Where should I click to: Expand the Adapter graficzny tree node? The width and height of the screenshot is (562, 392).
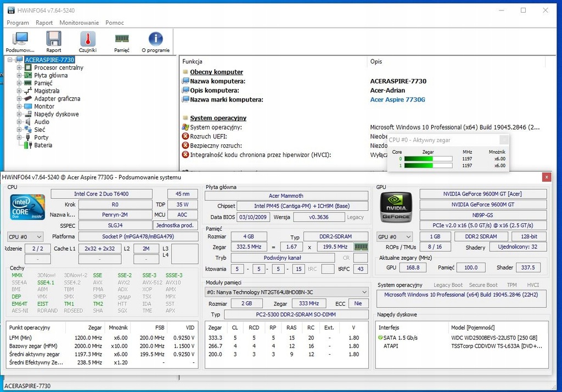pyautogui.click(x=20, y=99)
